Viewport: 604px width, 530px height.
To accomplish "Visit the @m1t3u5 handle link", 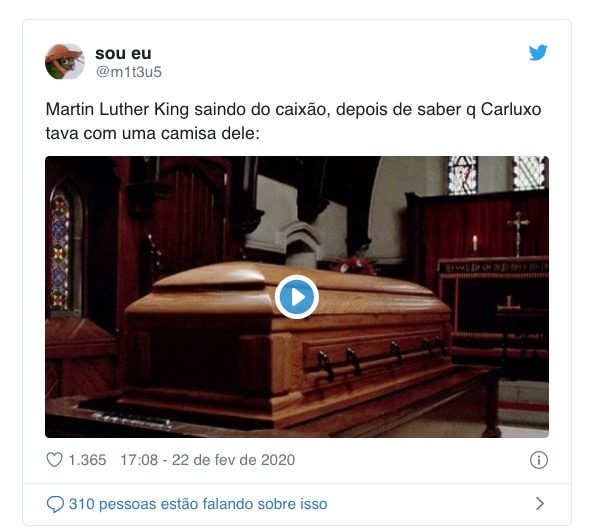I will point(129,72).
